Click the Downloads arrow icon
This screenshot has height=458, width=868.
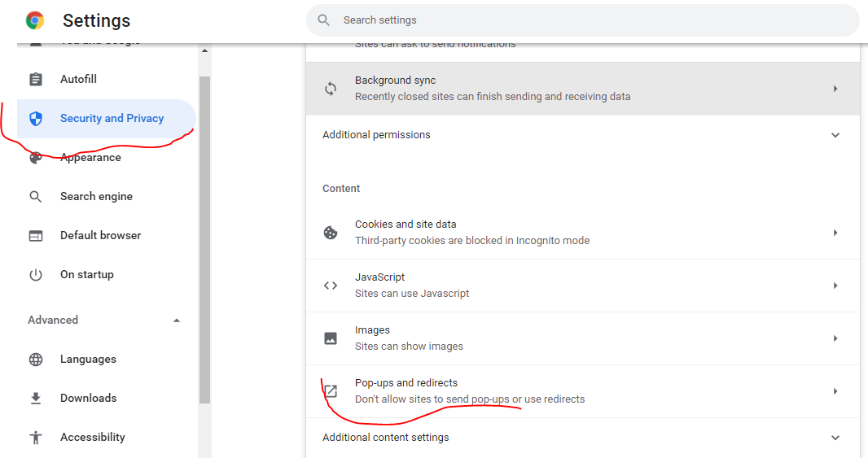36,399
